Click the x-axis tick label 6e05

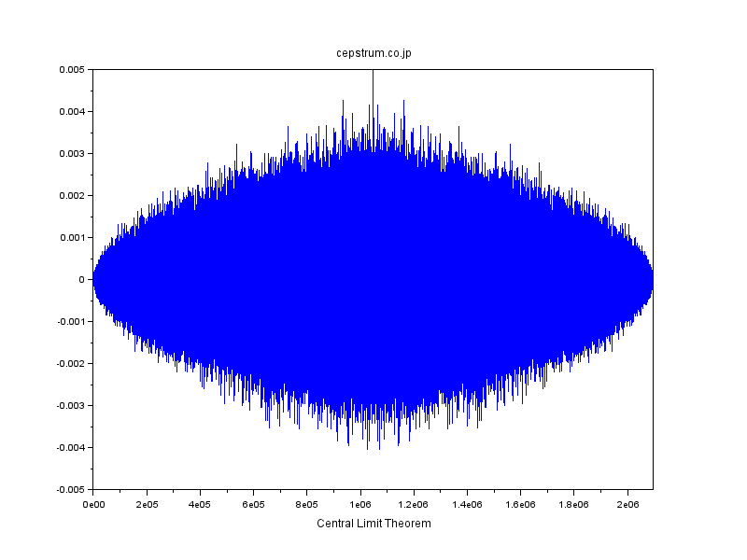point(253,504)
